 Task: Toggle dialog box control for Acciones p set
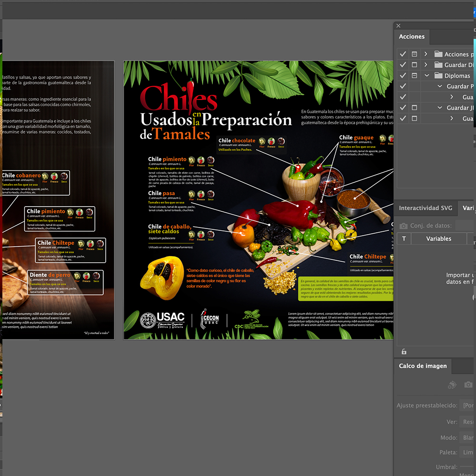[x=415, y=54]
